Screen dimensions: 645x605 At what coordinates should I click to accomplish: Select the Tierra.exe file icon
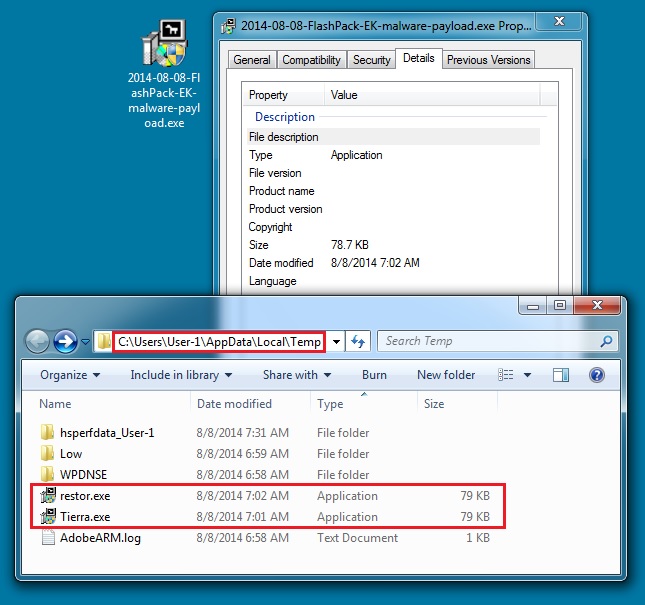tap(47, 517)
